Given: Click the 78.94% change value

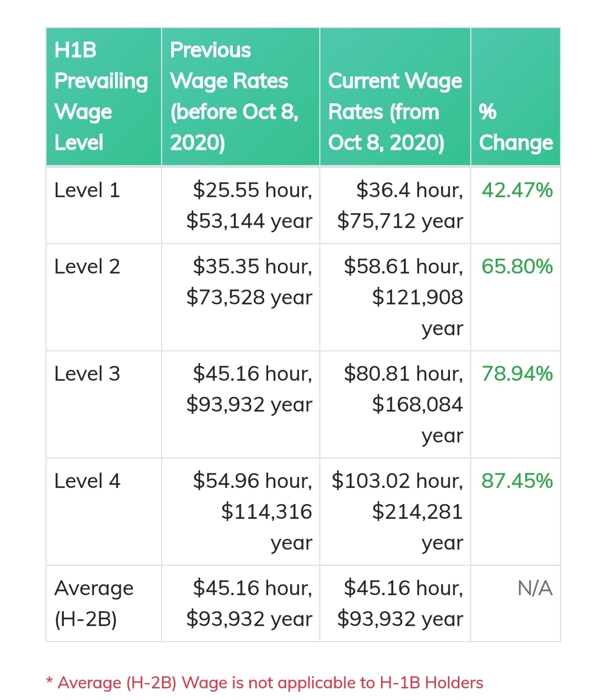Looking at the screenshot, I should click(517, 373).
